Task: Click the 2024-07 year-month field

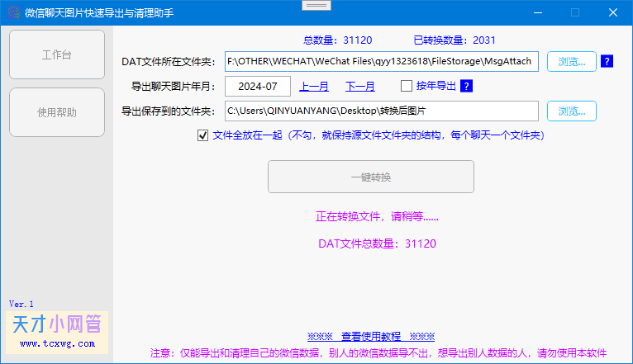Action: 258,87
